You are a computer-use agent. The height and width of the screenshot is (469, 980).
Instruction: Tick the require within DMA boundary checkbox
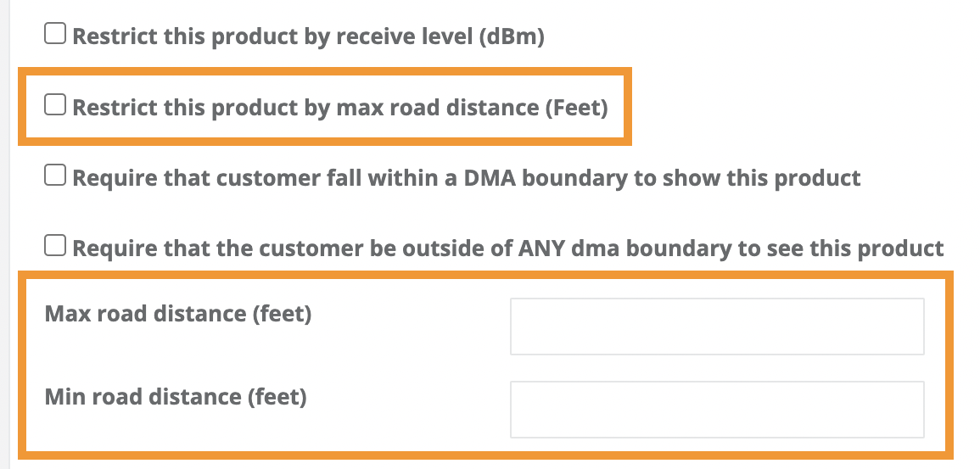coord(55,176)
